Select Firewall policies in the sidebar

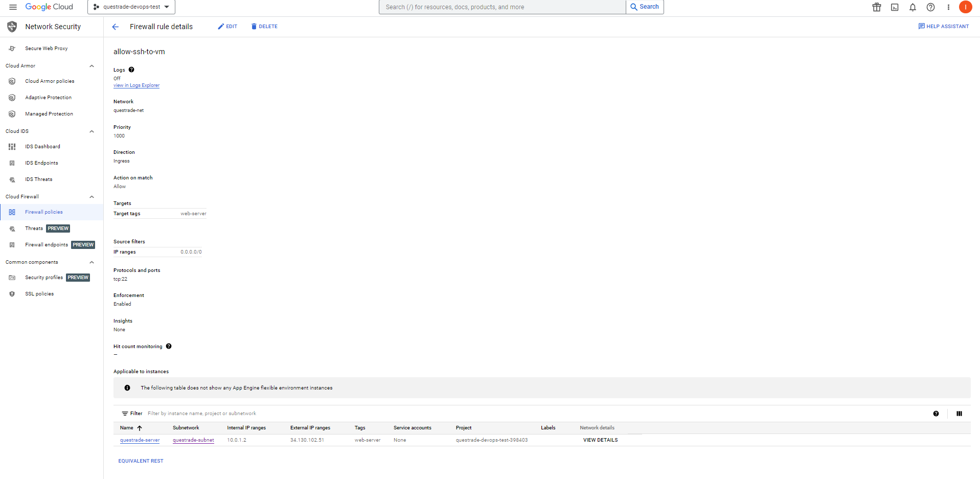(x=43, y=212)
